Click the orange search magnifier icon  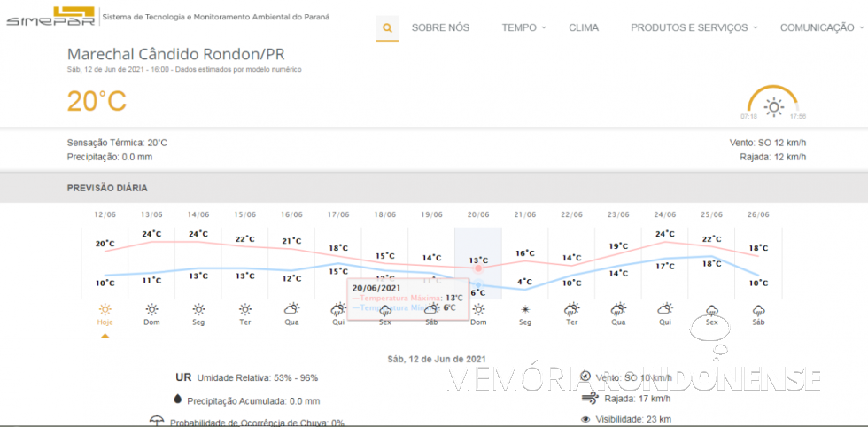click(x=387, y=27)
